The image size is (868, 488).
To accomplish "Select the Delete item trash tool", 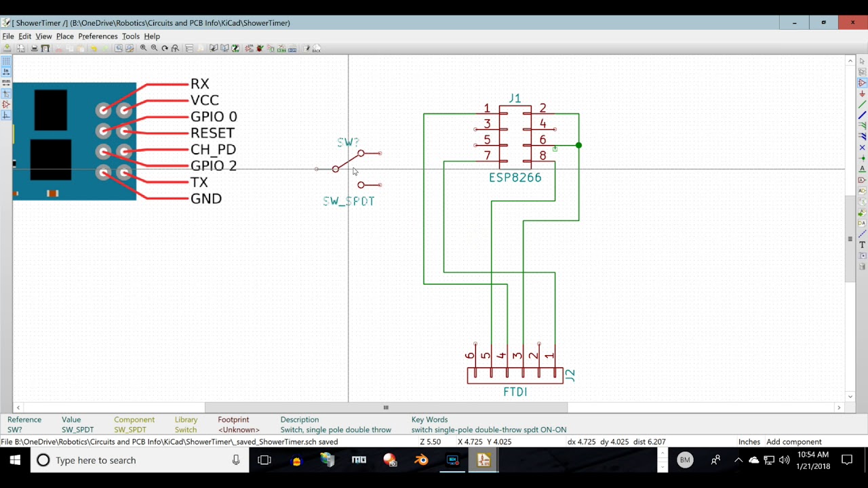I will click(863, 267).
